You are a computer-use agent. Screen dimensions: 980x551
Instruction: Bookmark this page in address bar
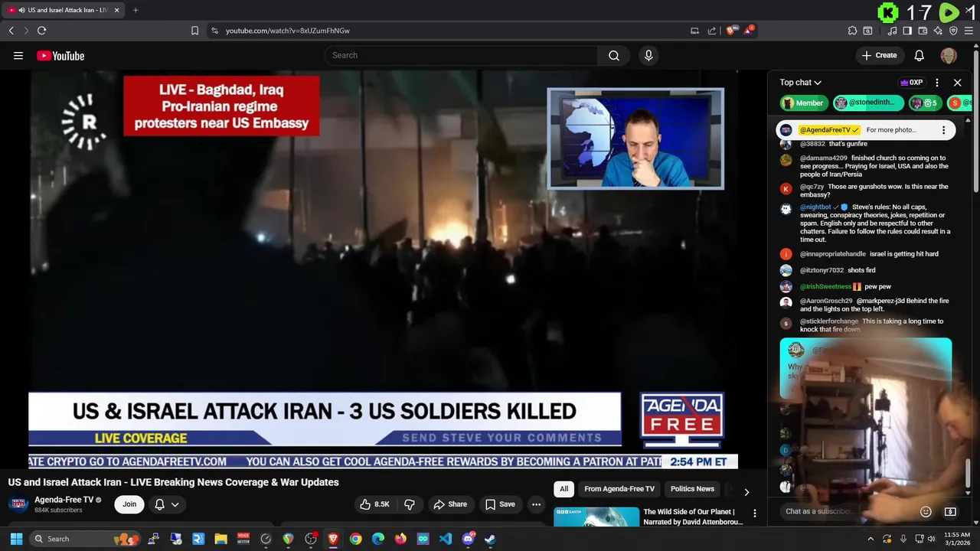pyautogui.click(x=194, y=31)
